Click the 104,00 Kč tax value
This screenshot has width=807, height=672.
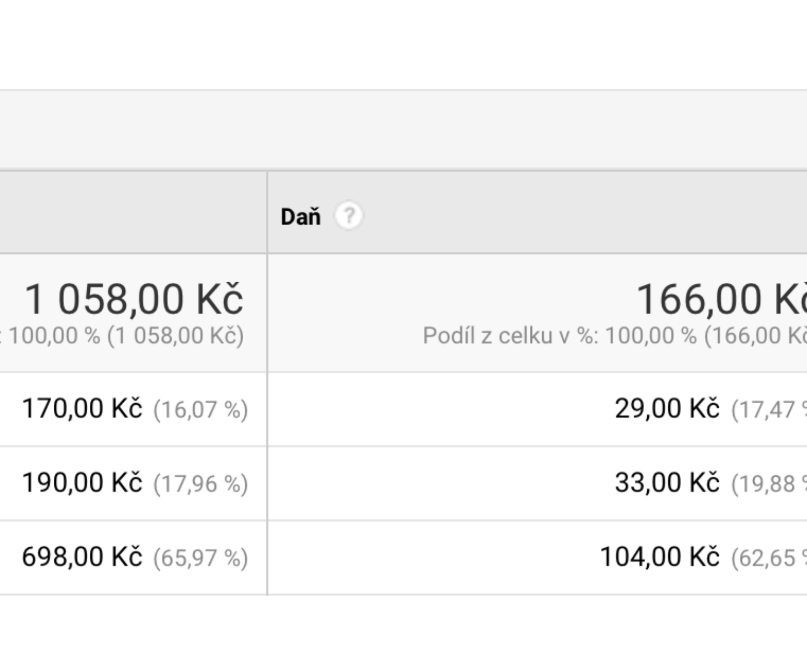pos(659,556)
